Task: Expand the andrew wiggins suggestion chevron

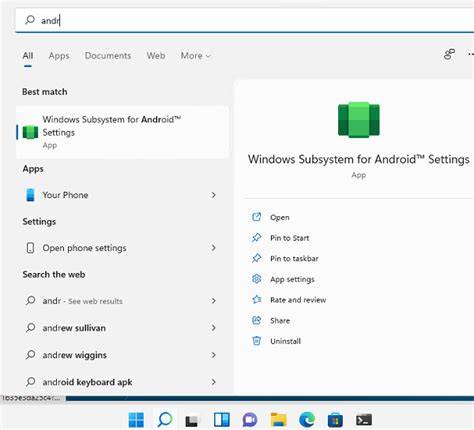Action: point(214,355)
